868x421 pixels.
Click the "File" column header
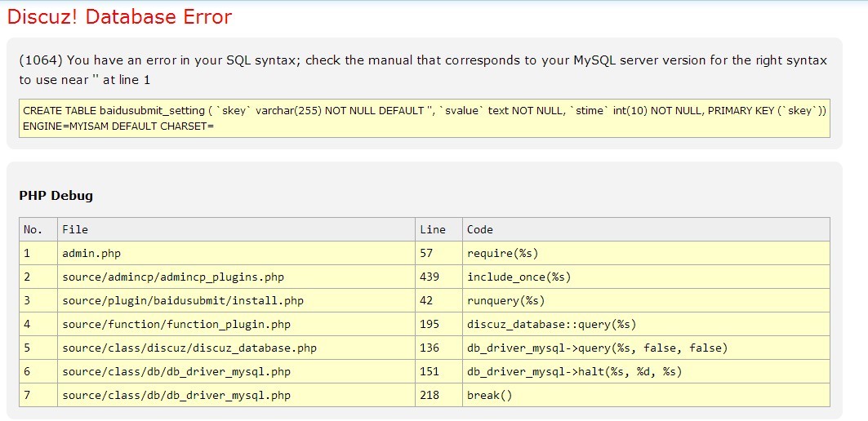tap(75, 229)
